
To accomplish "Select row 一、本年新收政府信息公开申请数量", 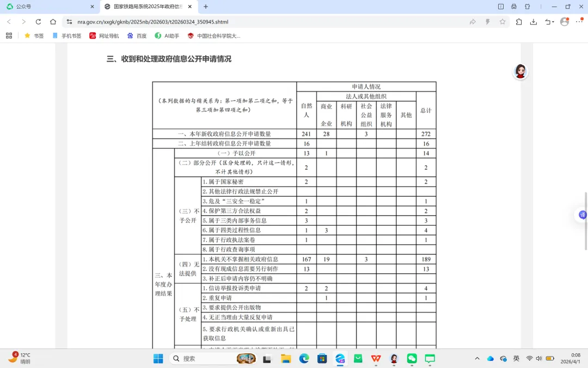I will [x=224, y=134].
